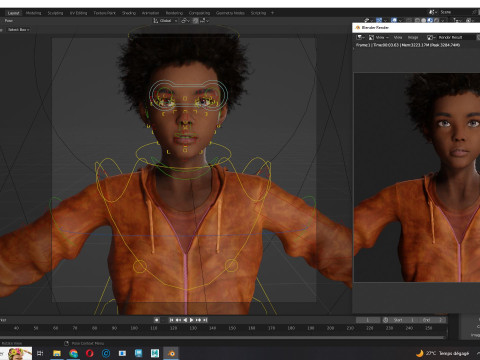
Task: Click frame 200 on the timeline ruler
Action: 330,328
